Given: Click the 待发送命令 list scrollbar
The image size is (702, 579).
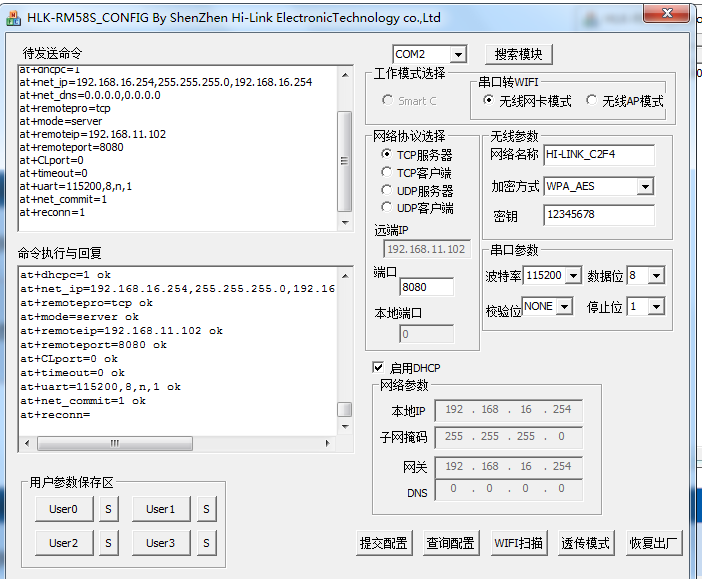Looking at the screenshot, I should point(345,140).
